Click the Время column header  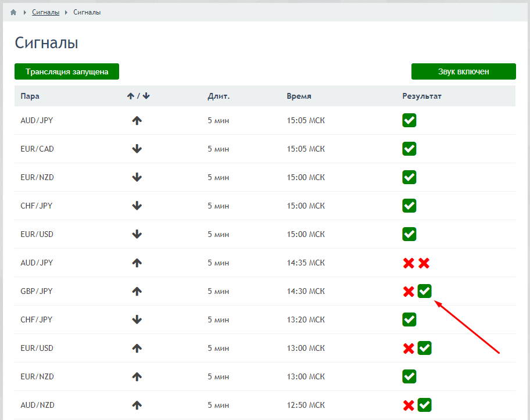[299, 96]
